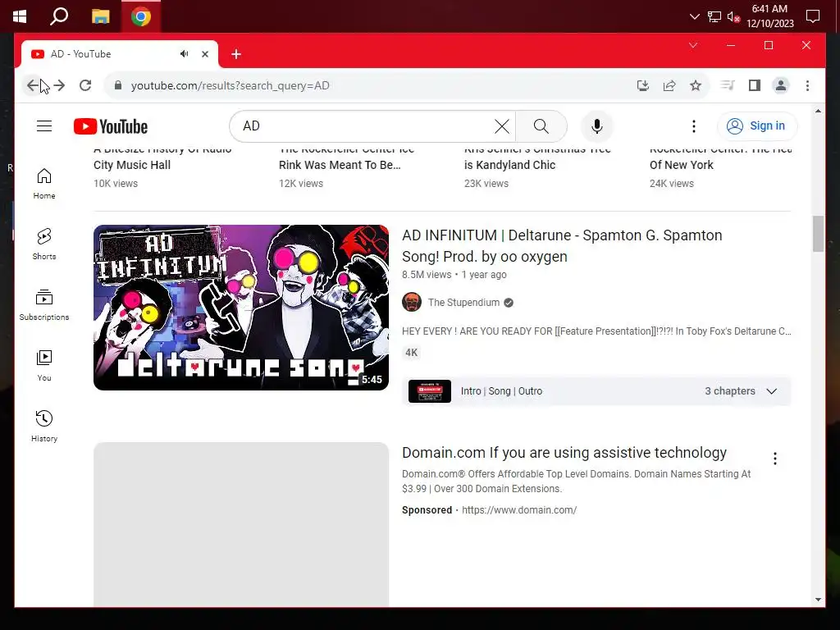Clear the search query AD
Image resolution: width=840 pixels, height=630 pixels.
(x=502, y=126)
